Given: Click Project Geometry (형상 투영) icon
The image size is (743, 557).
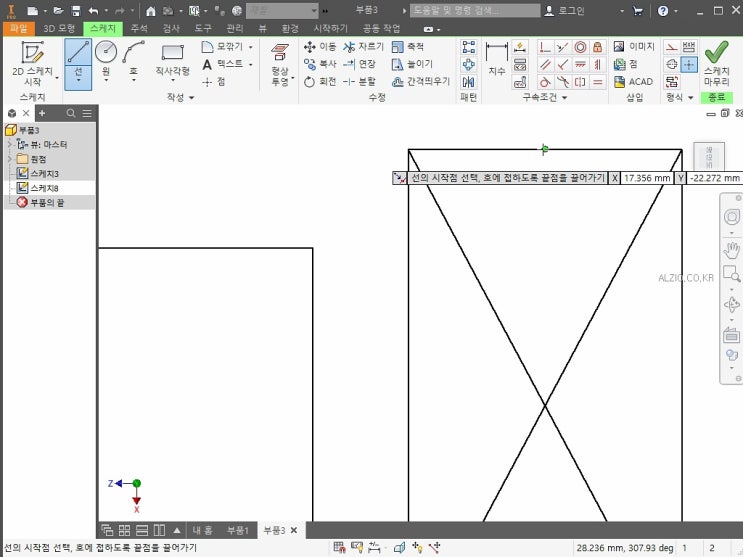Looking at the screenshot, I should point(280,52).
